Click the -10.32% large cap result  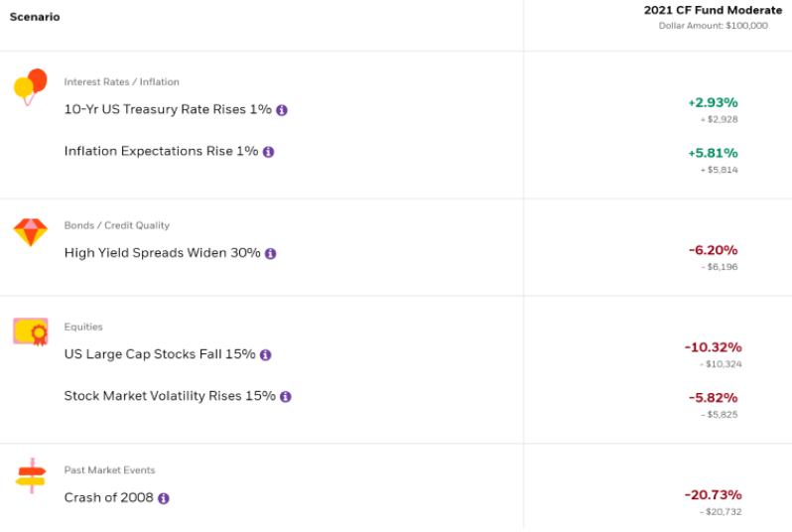[x=714, y=347]
